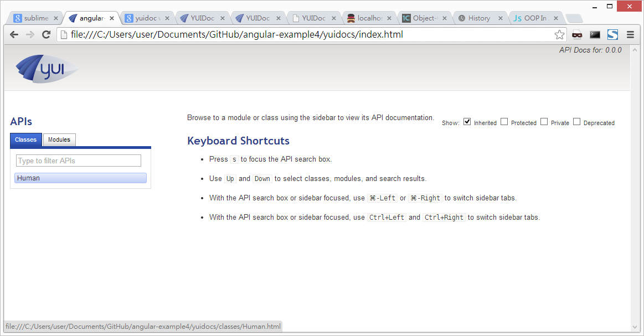Image resolution: width=644 pixels, height=336 pixels.
Task: Uncheck the Inherited checkbox
Action: [467, 122]
